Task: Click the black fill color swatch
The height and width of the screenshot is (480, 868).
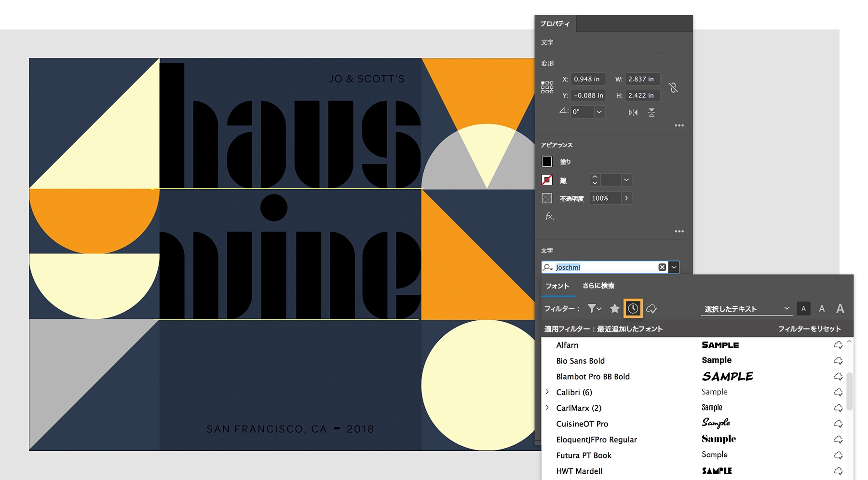Action: tap(547, 162)
